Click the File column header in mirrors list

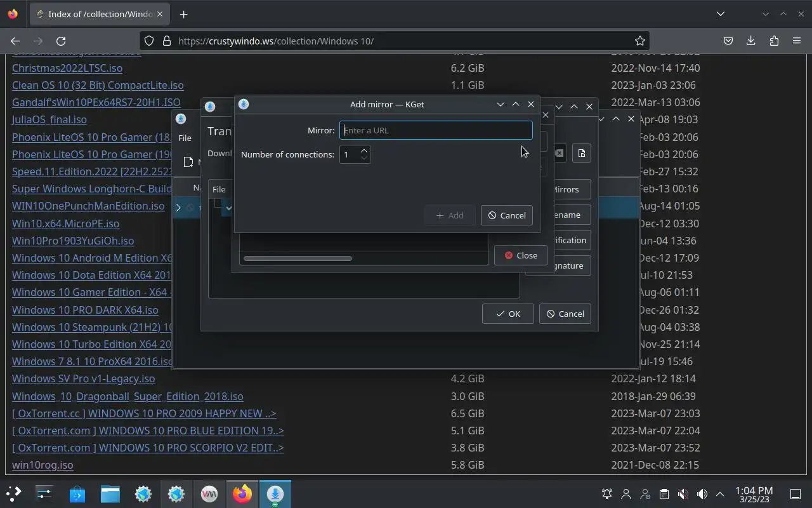(219, 189)
